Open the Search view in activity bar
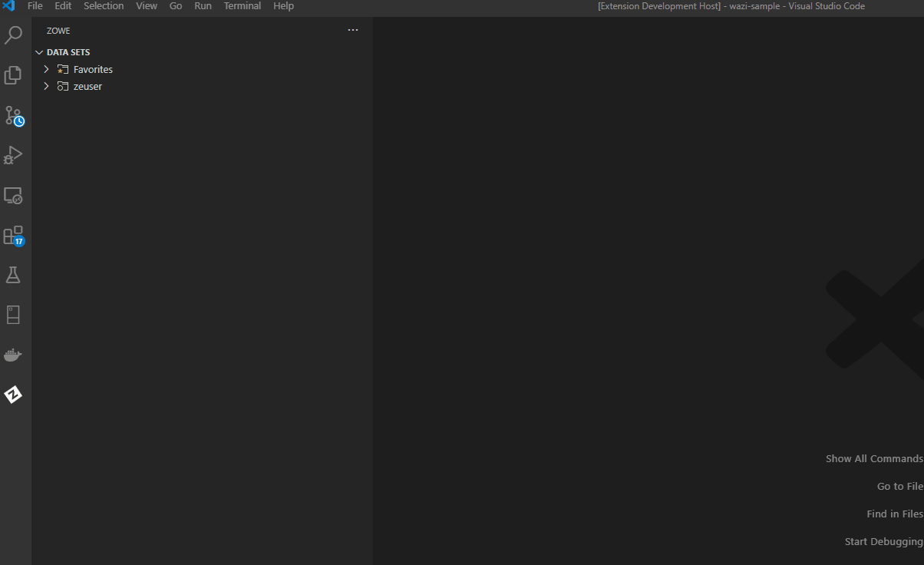Image resolution: width=924 pixels, height=565 pixels. coord(13,35)
